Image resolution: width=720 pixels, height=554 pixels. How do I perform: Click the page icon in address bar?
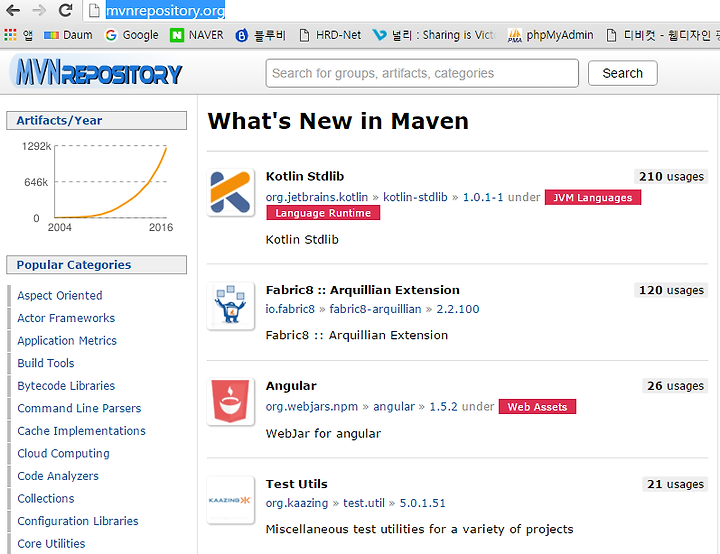[94, 10]
